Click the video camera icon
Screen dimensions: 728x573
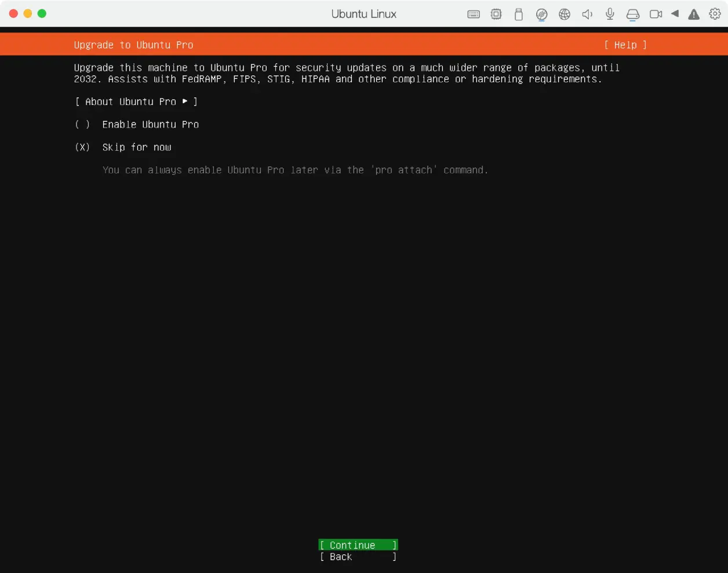(656, 14)
